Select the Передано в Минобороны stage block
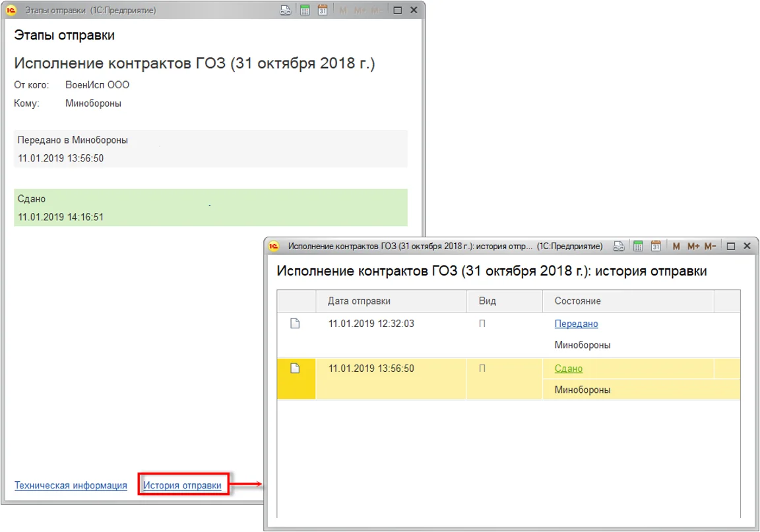The height and width of the screenshot is (532, 760). [210, 149]
